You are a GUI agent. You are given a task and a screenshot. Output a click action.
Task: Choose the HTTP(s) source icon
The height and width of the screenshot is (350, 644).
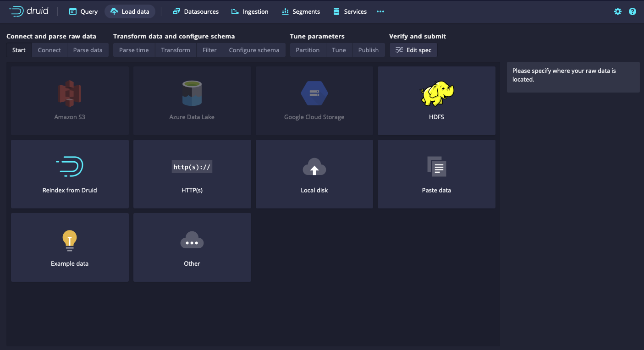click(x=192, y=167)
